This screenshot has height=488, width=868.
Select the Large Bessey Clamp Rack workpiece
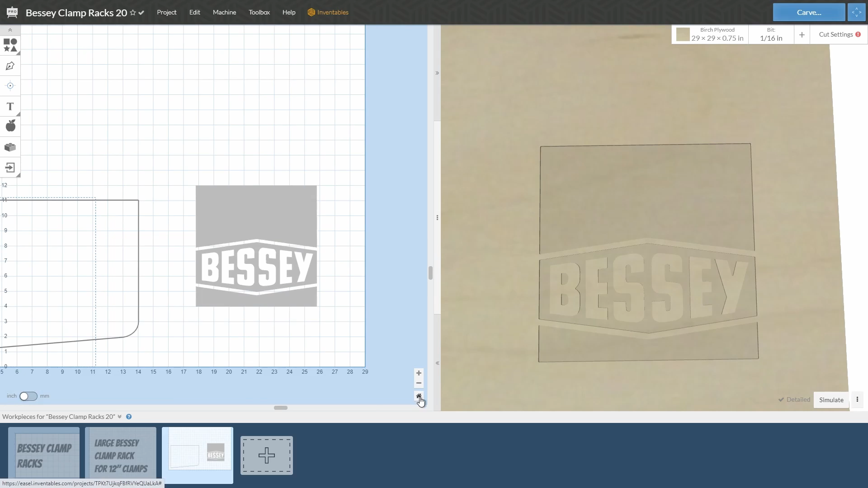pyautogui.click(x=121, y=453)
